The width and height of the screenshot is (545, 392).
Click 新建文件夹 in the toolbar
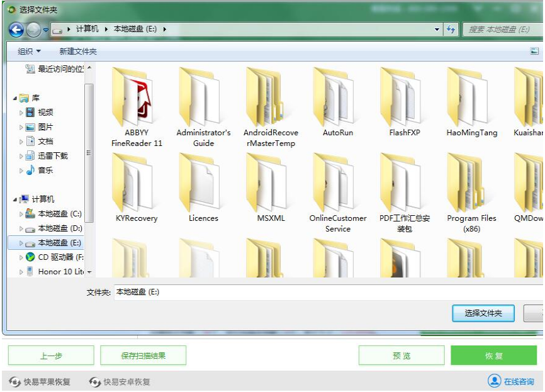[78, 52]
